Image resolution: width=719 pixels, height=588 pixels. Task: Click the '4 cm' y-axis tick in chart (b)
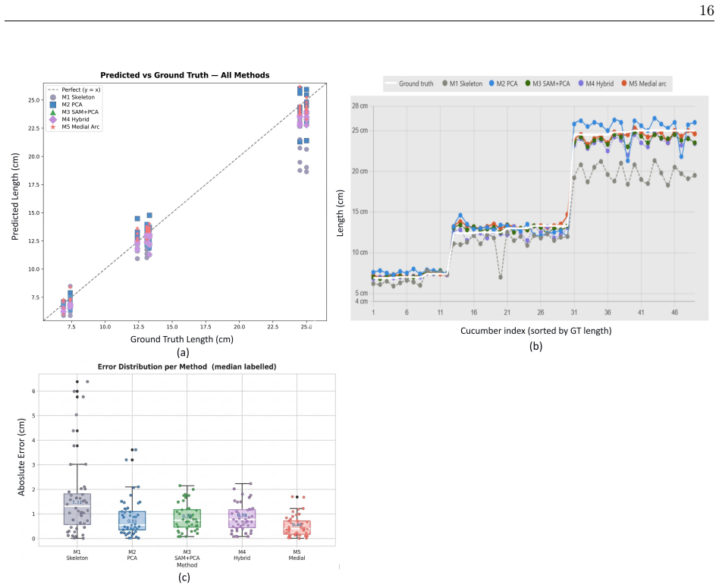361,301
